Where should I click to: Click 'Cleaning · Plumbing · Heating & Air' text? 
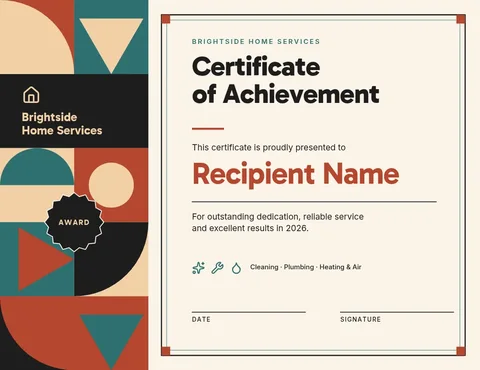(306, 267)
